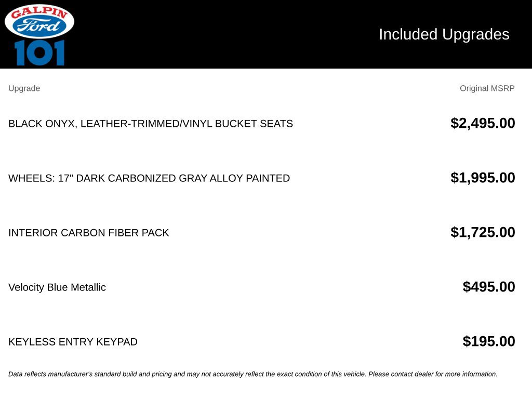This screenshot has height=399, width=532.
Task: Click the blue 101 logo numeral
Action: pos(39,52)
